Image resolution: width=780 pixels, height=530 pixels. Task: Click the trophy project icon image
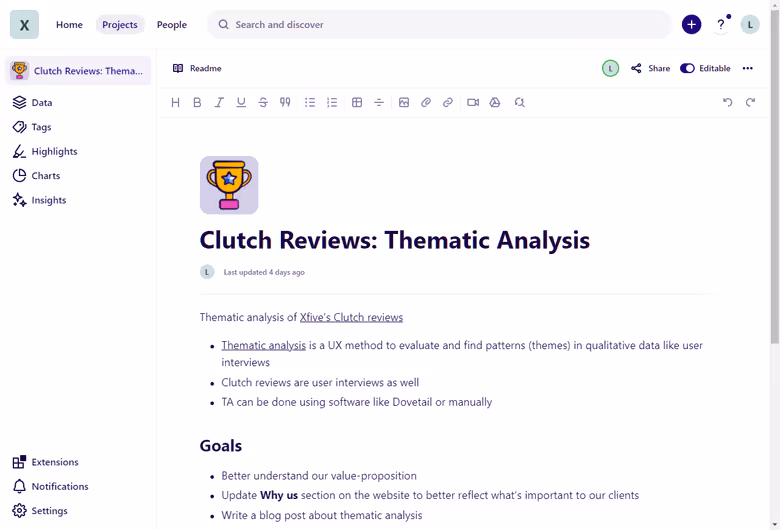[229, 185]
